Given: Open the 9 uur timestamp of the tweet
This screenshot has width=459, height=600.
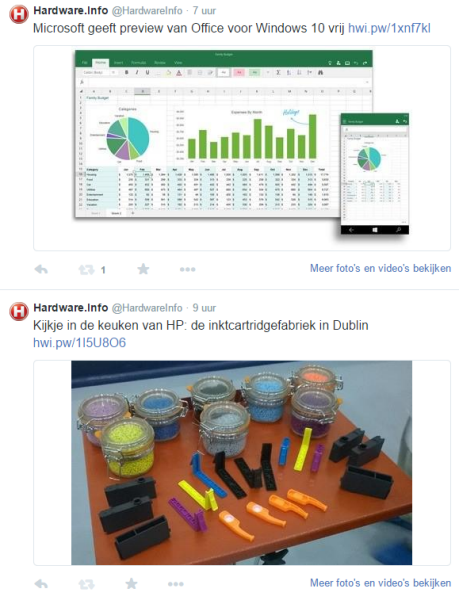Looking at the screenshot, I should (x=204, y=308).
